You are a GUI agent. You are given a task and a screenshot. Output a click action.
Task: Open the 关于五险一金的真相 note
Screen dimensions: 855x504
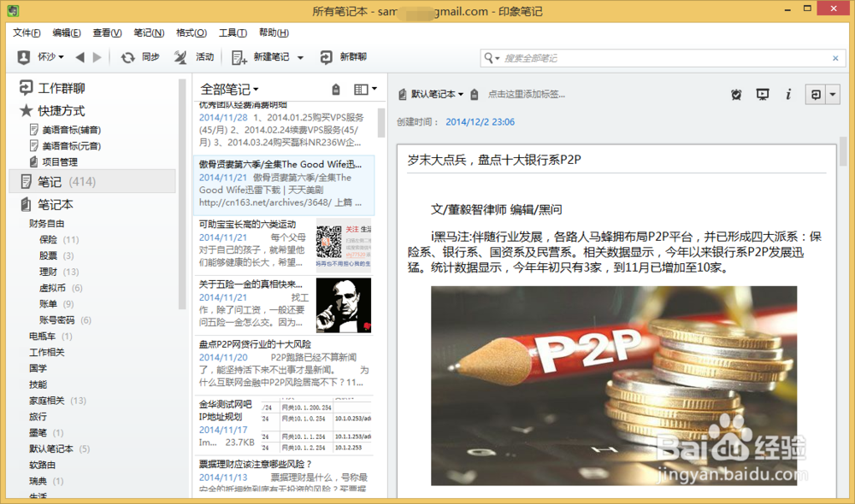click(x=284, y=303)
